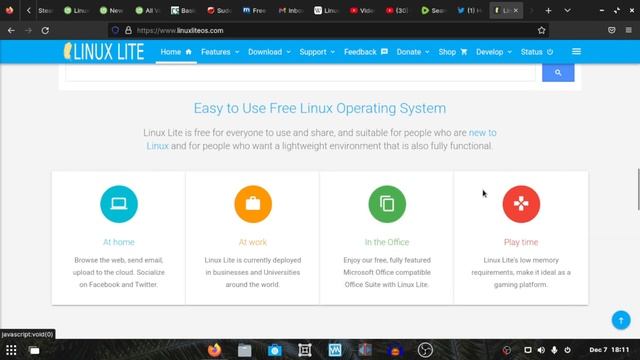Click the orange briefcase At work icon

pos(253,204)
